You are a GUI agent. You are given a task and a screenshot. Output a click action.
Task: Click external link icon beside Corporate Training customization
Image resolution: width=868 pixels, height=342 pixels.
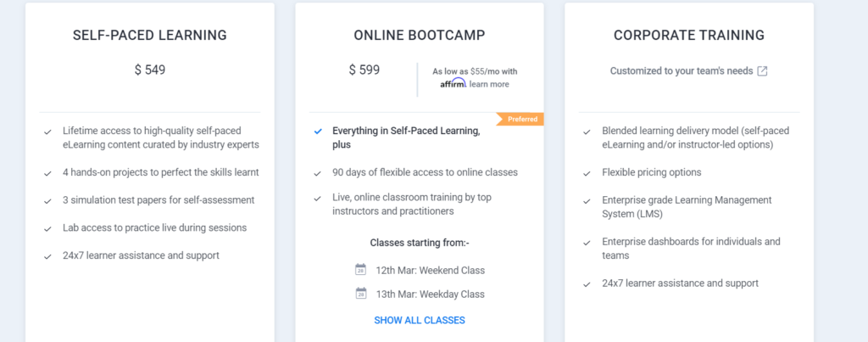tap(762, 71)
